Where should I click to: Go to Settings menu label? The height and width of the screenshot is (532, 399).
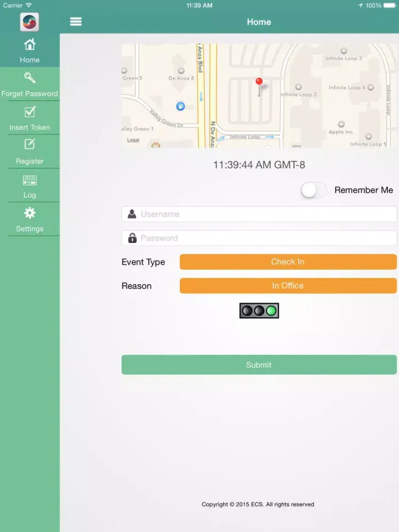coord(29,229)
